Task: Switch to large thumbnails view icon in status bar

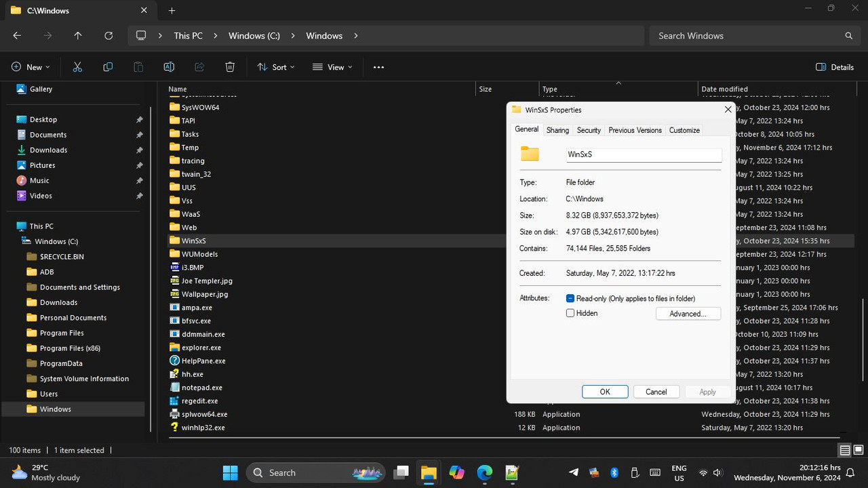Action: [x=859, y=450]
